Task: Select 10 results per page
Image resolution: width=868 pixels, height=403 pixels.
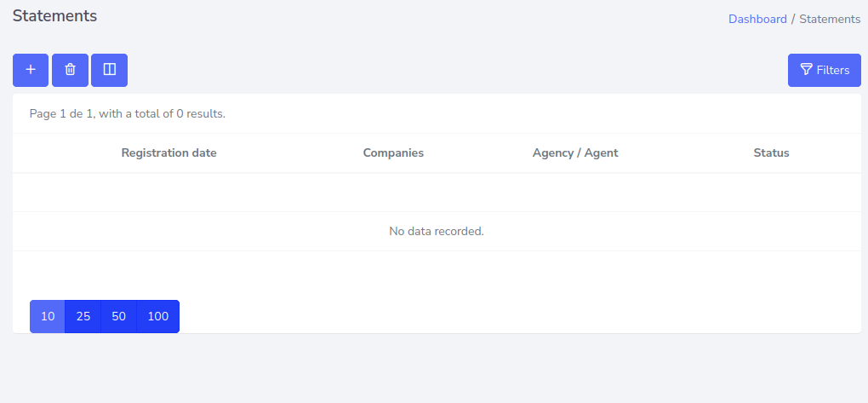Action: pyautogui.click(x=48, y=316)
